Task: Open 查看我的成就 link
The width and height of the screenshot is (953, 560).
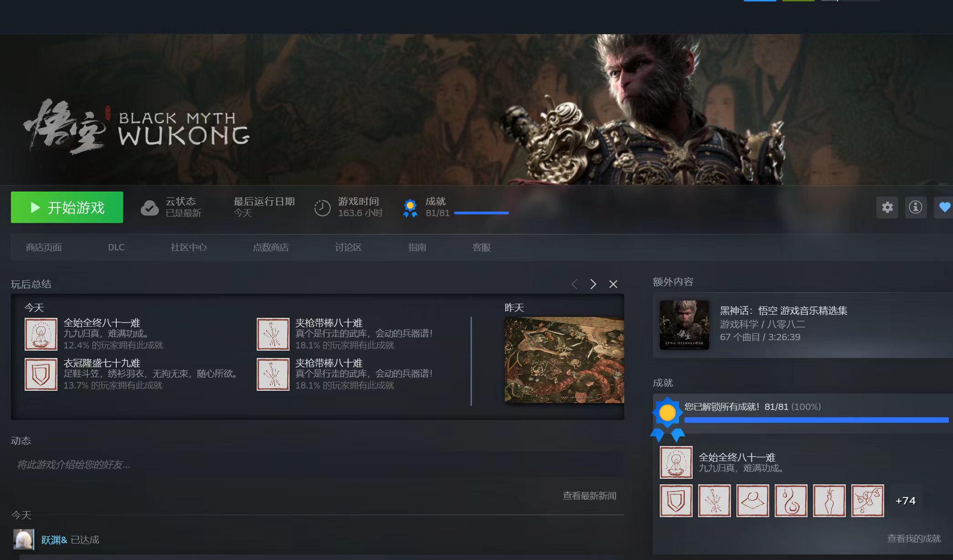Action: pyautogui.click(x=914, y=539)
